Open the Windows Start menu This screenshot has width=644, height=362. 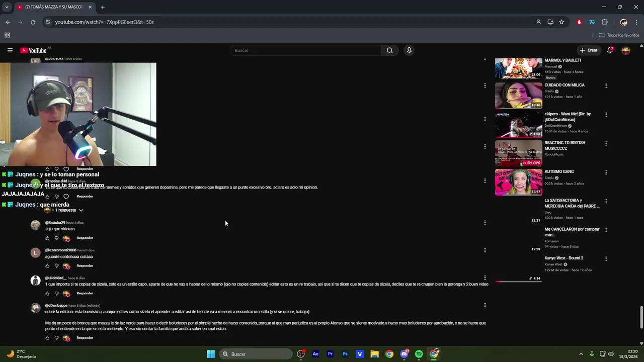coord(211,354)
